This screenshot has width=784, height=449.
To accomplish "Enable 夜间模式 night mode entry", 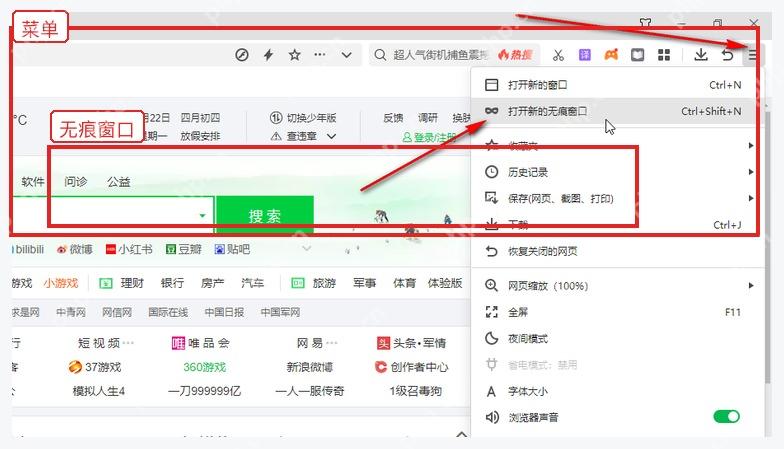I will tap(618, 338).
